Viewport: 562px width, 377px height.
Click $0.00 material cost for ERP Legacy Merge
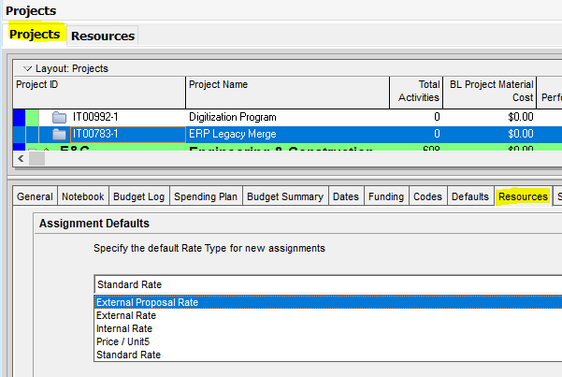520,134
